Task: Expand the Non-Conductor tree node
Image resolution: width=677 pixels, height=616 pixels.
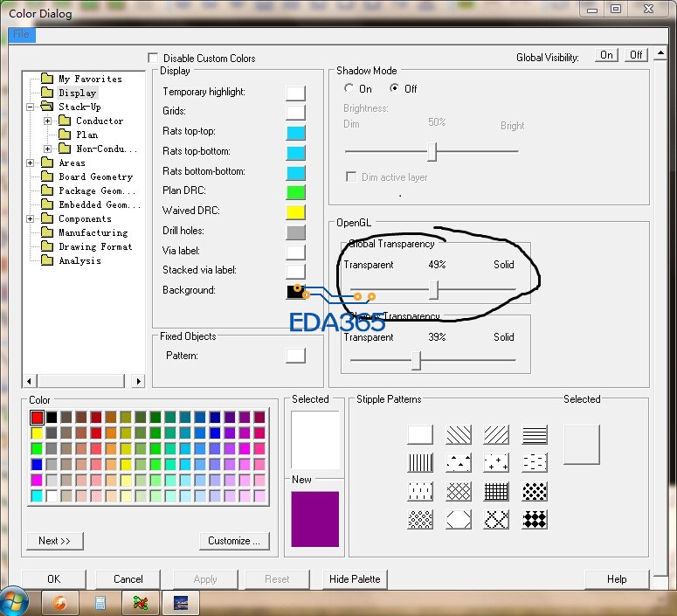Action: coord(47,149)
